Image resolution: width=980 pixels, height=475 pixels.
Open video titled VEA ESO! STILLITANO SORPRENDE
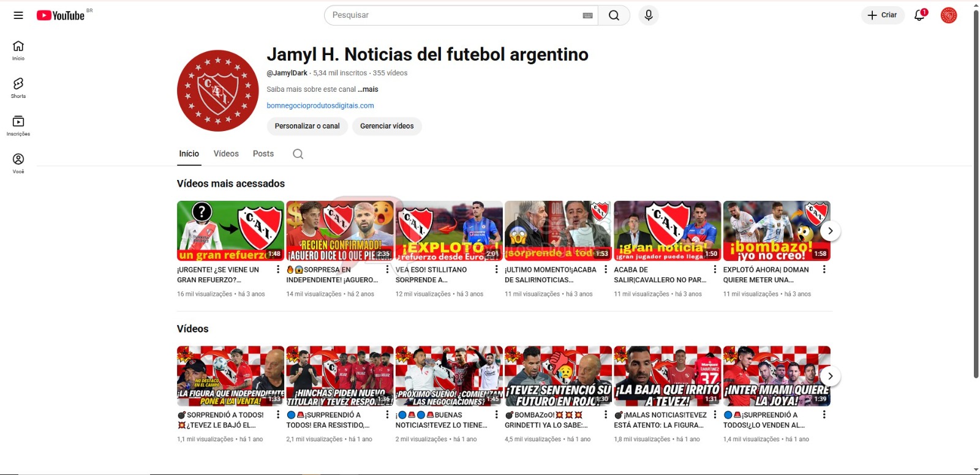pyautogui.click(x=431, y=275)
